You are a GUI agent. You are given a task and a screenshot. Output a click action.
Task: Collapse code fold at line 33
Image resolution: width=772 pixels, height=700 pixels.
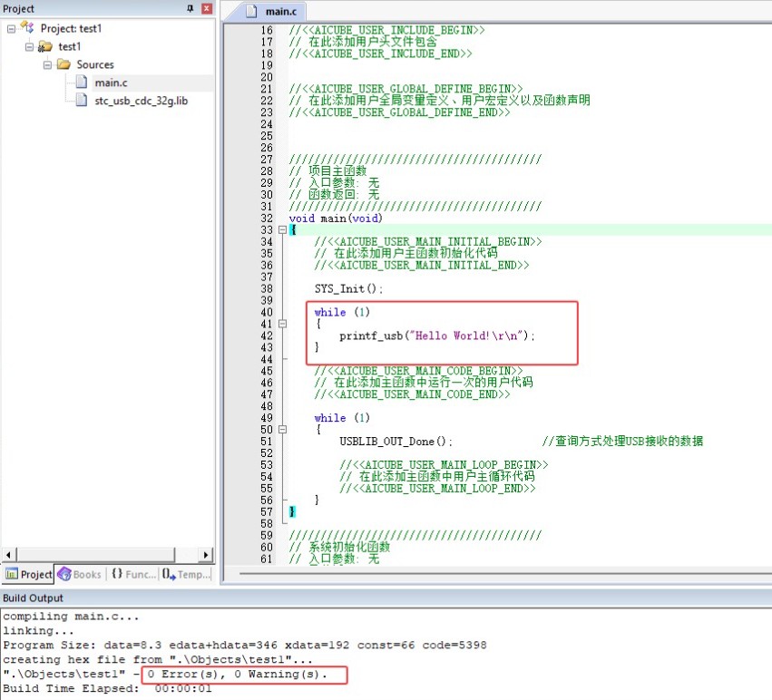(282, 230)
